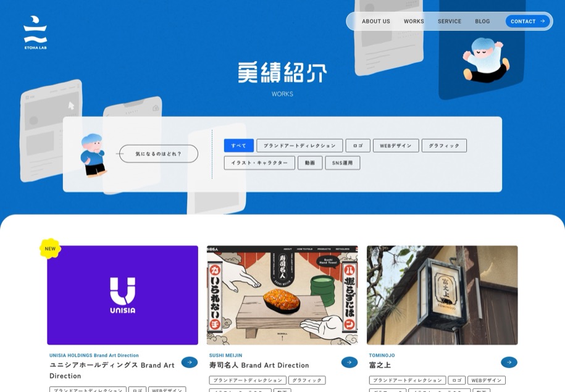This screenshot has width=565, height=392.
Task: Filter by イラスト・キャラクター
Action: click(x=259, y=163)
